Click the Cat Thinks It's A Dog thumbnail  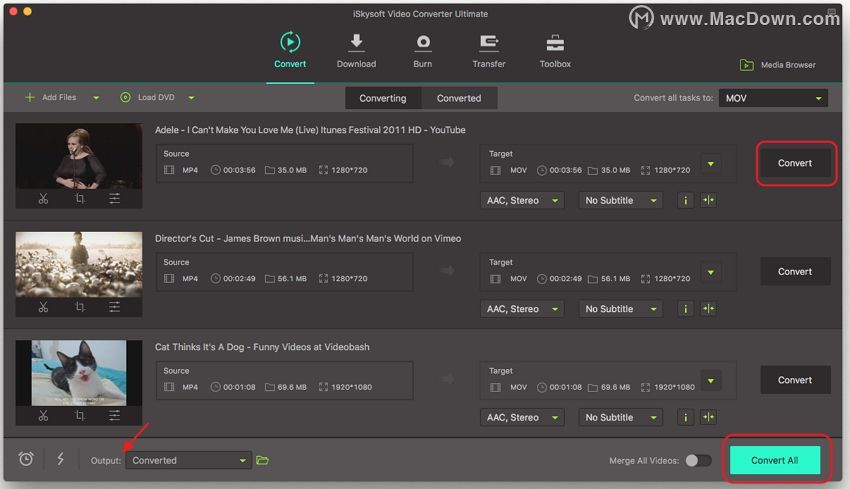[x=79, y=373]
